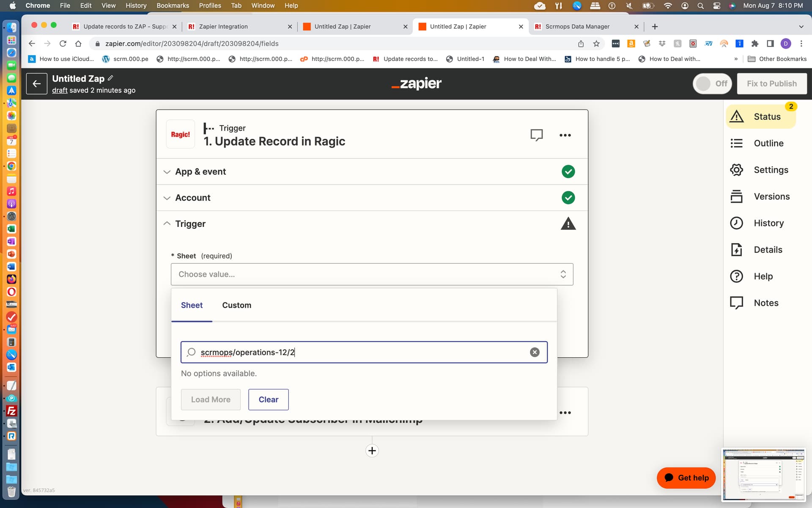Open FileZilla from the Dock
This screenshot has width=812, height=508.
(11, 411)
